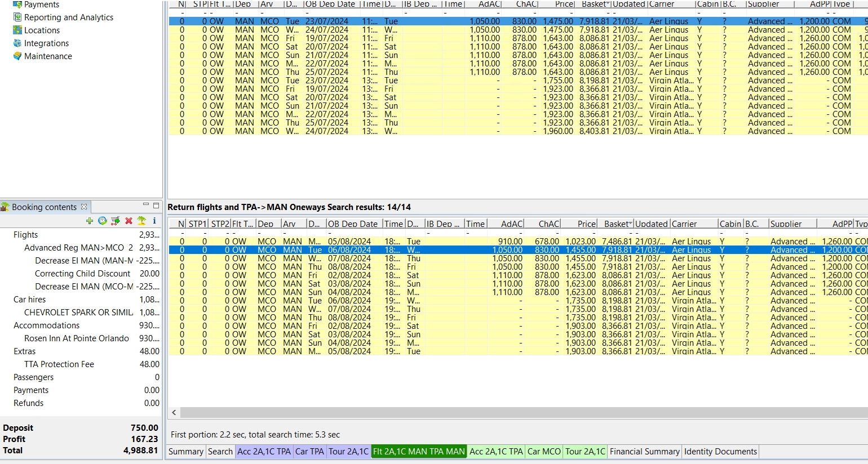Close the Booking contents tab
Viewport: 868px width, 464px height.
point(84,207)
